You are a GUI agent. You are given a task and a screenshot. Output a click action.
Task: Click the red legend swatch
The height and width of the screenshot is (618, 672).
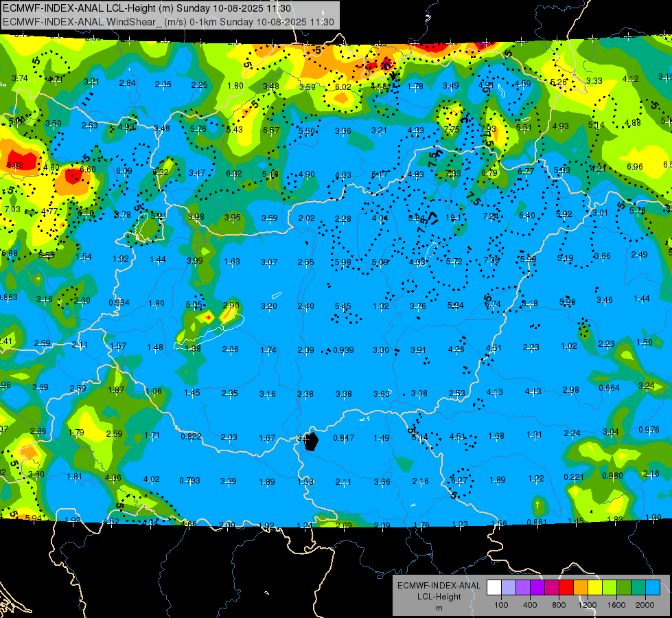tap(566, 588)
